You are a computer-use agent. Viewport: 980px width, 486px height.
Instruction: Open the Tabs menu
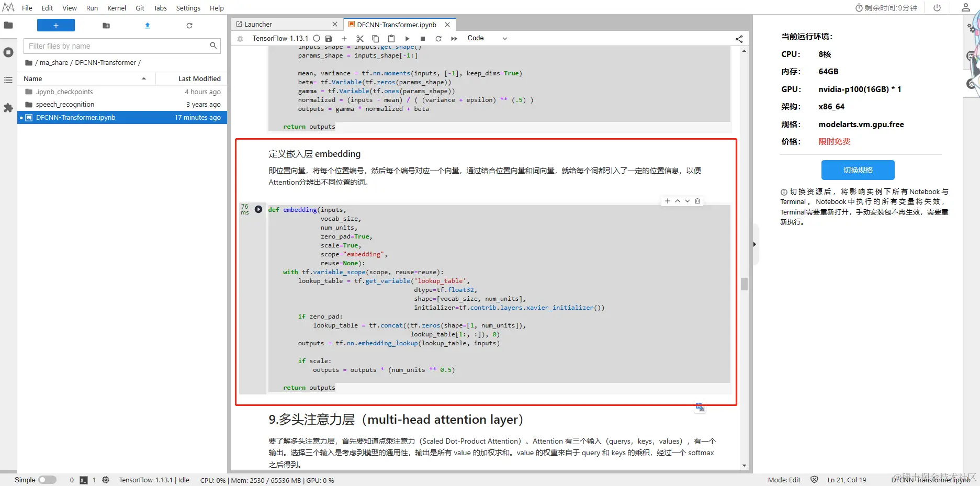160,8
